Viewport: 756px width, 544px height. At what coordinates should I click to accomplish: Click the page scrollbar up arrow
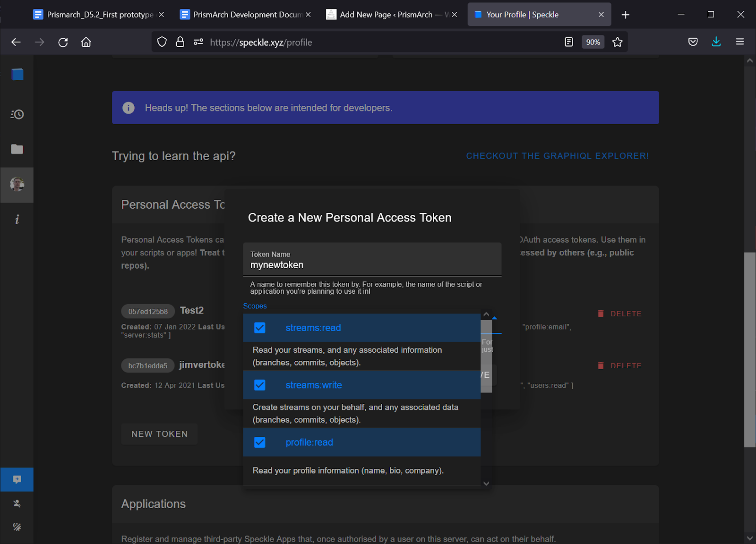pos(750,60)
